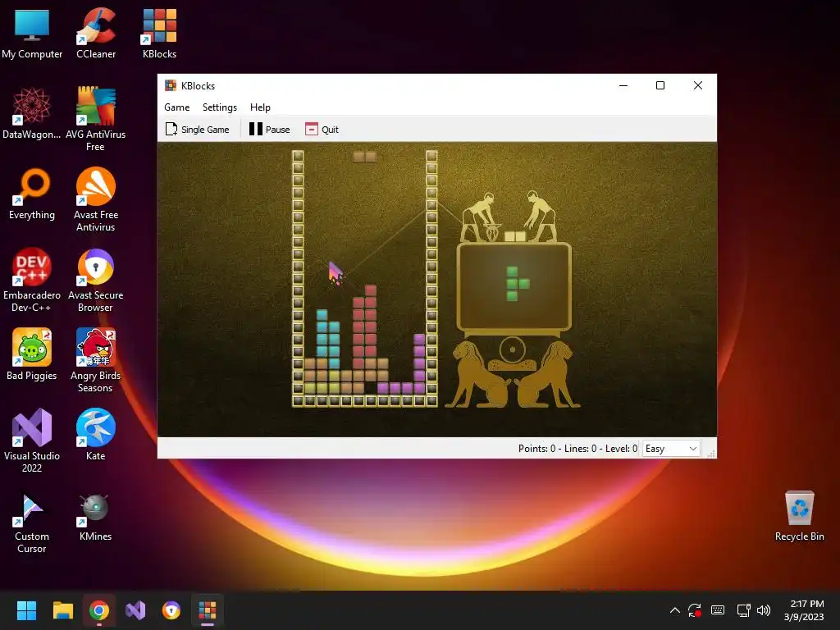Open the clock showing 2:17 PM
Image resolution: width=840 pixels, height=630 pixels.
tap(804, 610)
